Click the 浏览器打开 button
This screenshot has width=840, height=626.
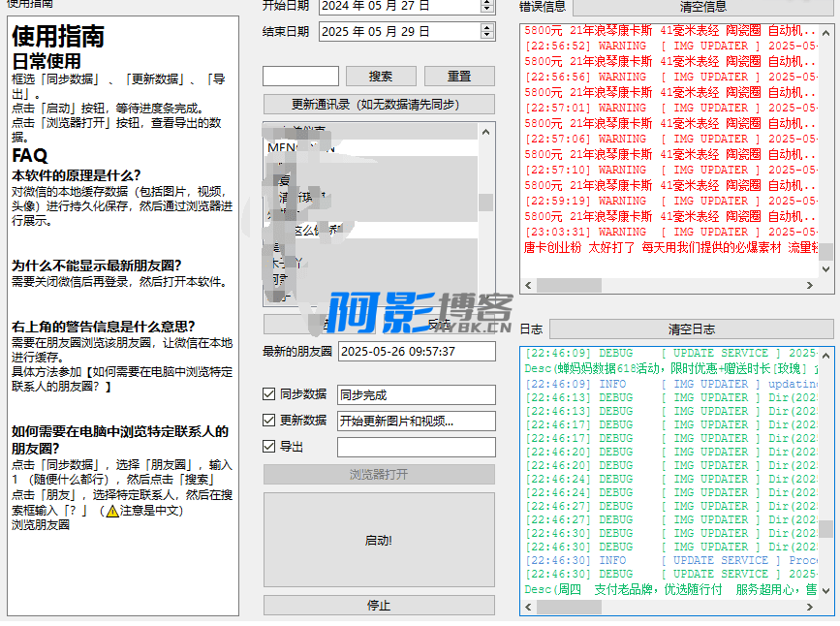(379, 474)
